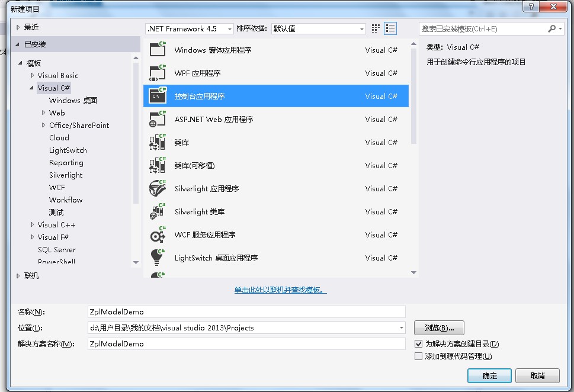Click the category tree scroll up arrow
This screenshot has width=574, height=392.
pos(136,58)
